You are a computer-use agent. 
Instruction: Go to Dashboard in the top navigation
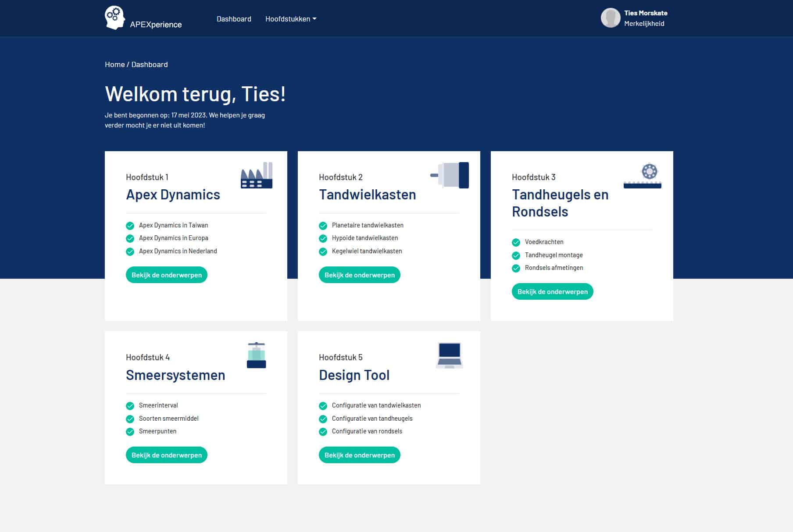(x=234, y=19)
